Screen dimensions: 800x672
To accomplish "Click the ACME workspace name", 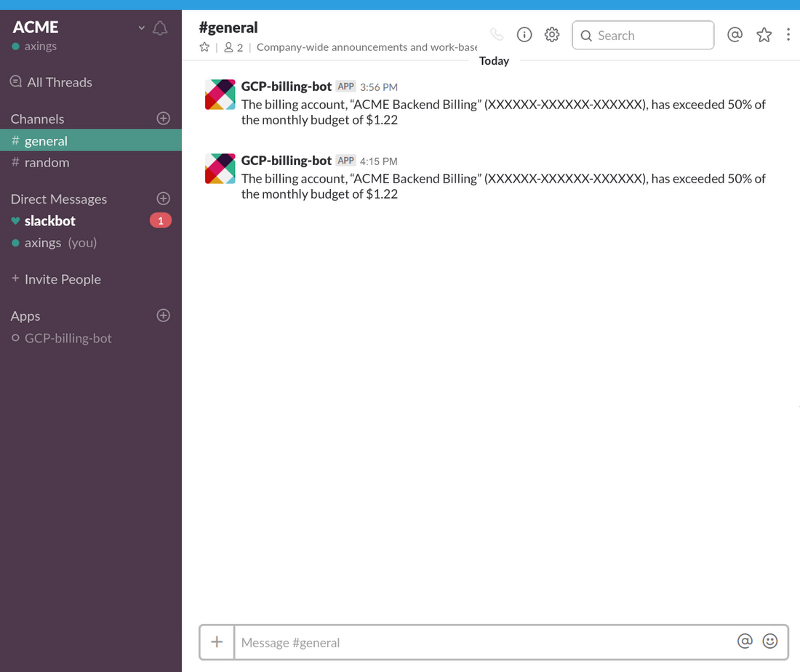I will pyautogui.click(x=36, y=26).
